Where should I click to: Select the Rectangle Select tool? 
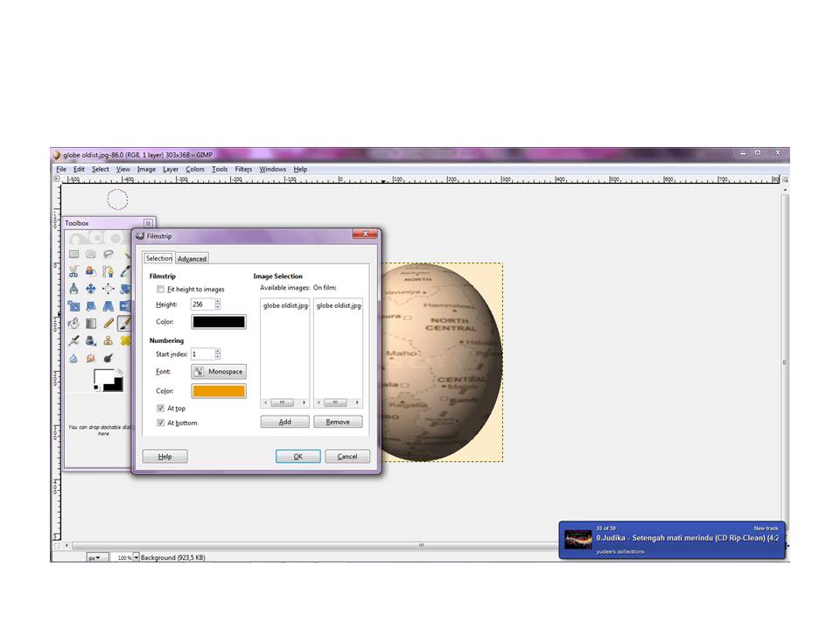click(73, 254)
